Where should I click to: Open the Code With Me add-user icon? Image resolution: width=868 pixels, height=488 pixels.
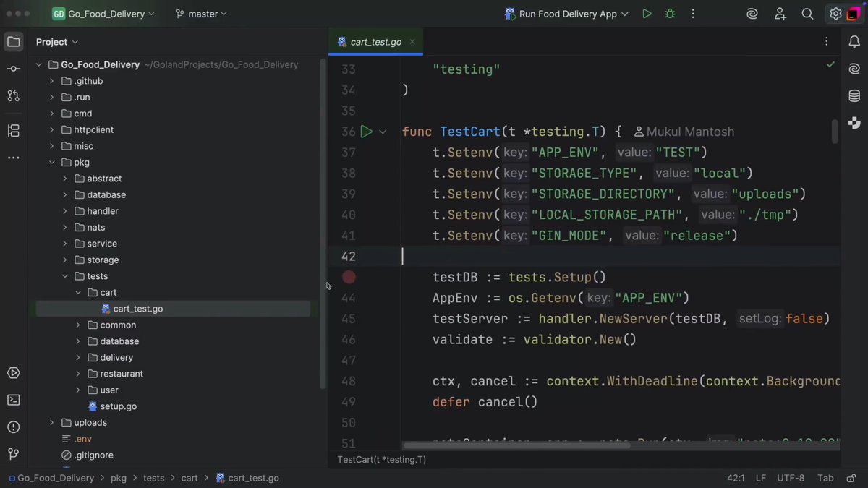pyautogui.click(x=780, y=14)
